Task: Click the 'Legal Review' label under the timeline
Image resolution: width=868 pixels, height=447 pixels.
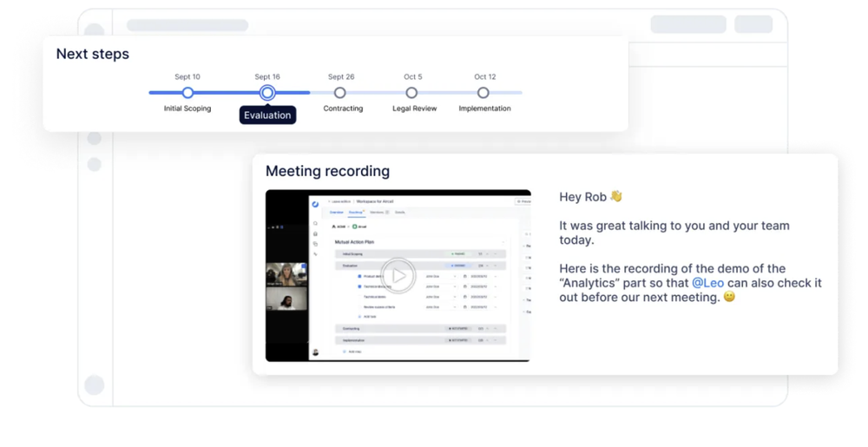Action: (x=415, y=108)
